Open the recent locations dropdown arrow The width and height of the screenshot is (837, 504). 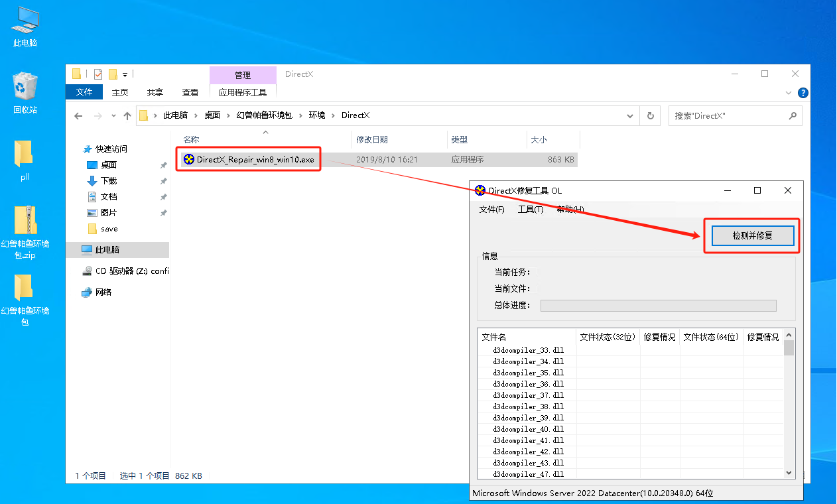[x=113, y=115]
